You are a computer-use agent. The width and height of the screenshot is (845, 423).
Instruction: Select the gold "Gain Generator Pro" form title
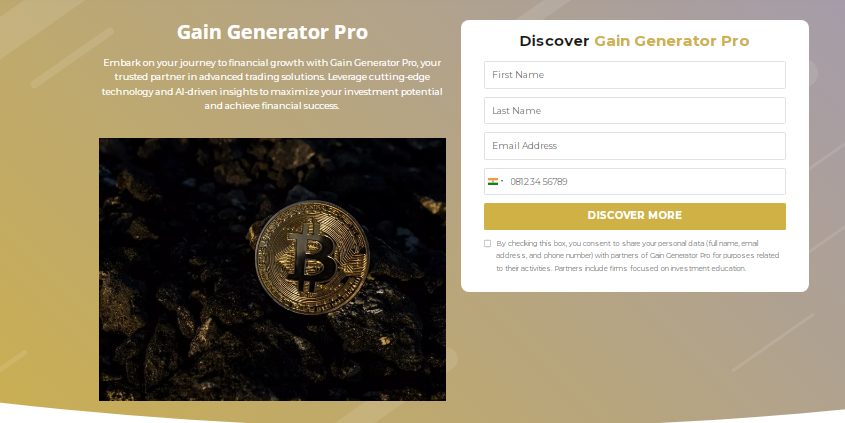pos(671,41)
